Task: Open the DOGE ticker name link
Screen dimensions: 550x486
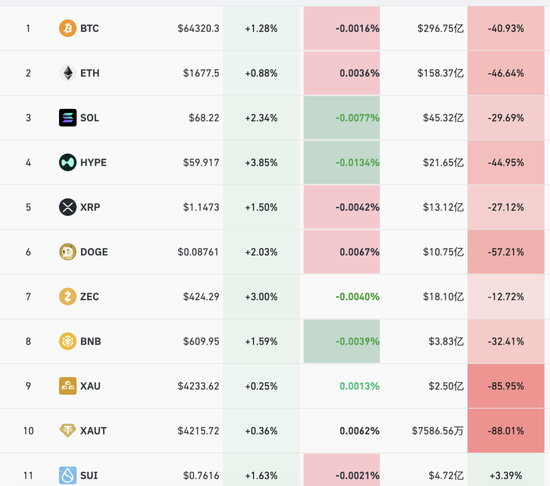Action: click(94, 252)
